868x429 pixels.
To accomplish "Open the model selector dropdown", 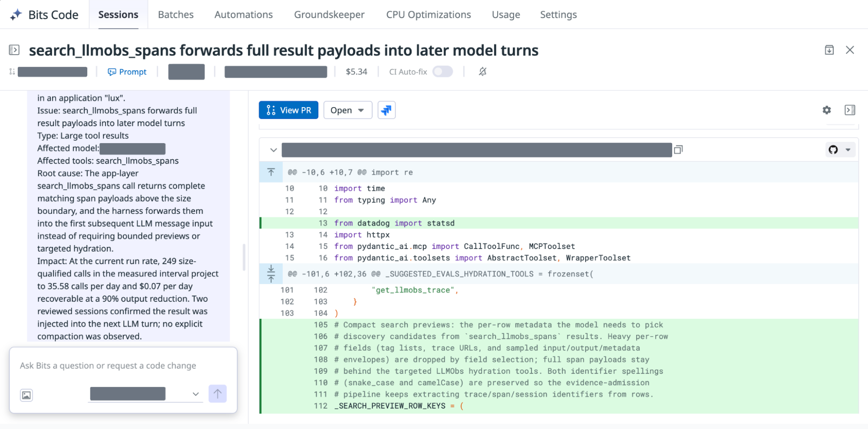I will [145, 394].
